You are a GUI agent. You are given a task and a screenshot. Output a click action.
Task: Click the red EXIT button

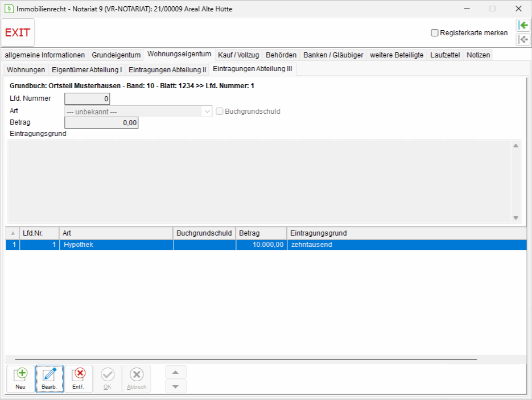[18, 32]
